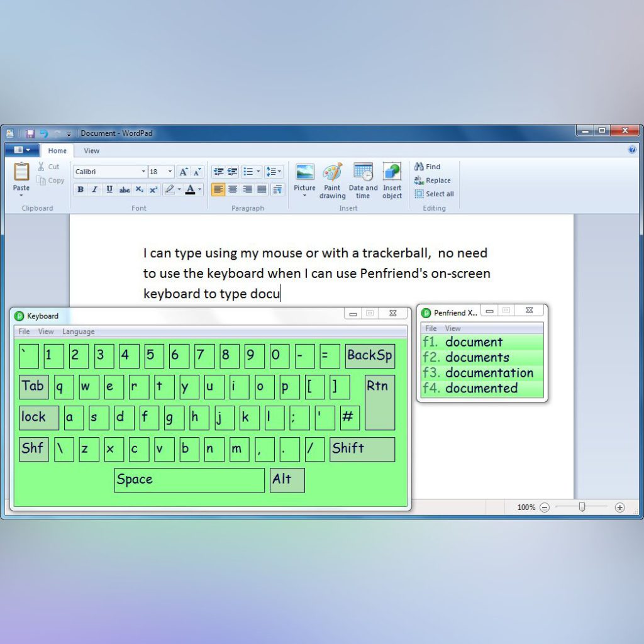Insert Date and time

(x=363, y=180)
